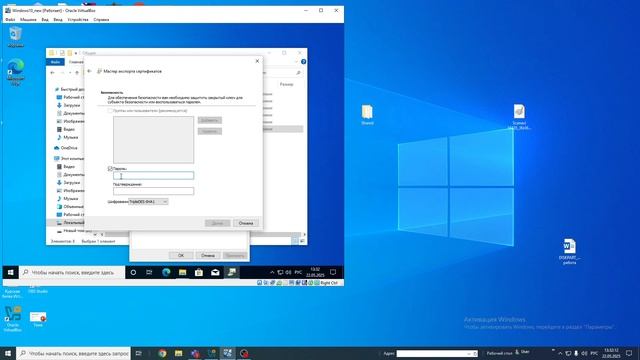Open Mail app on the guest taskbar

(215, 272)
